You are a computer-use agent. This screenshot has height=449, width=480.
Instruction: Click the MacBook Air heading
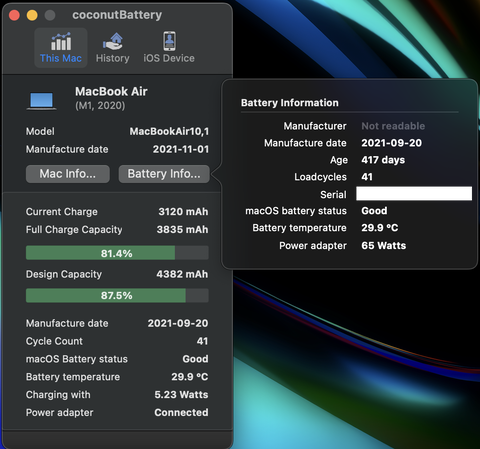tap(111, 91)
